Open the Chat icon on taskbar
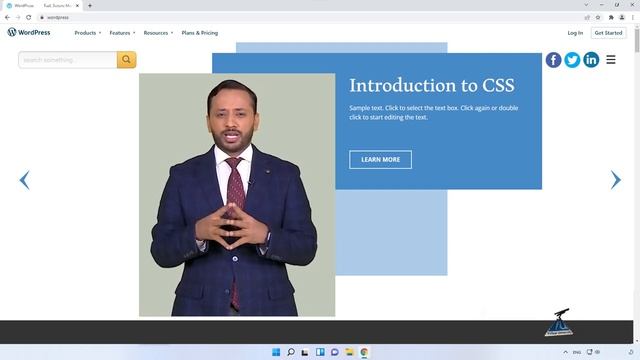This screenshot has height=360, width=640. tap(335, 352)
